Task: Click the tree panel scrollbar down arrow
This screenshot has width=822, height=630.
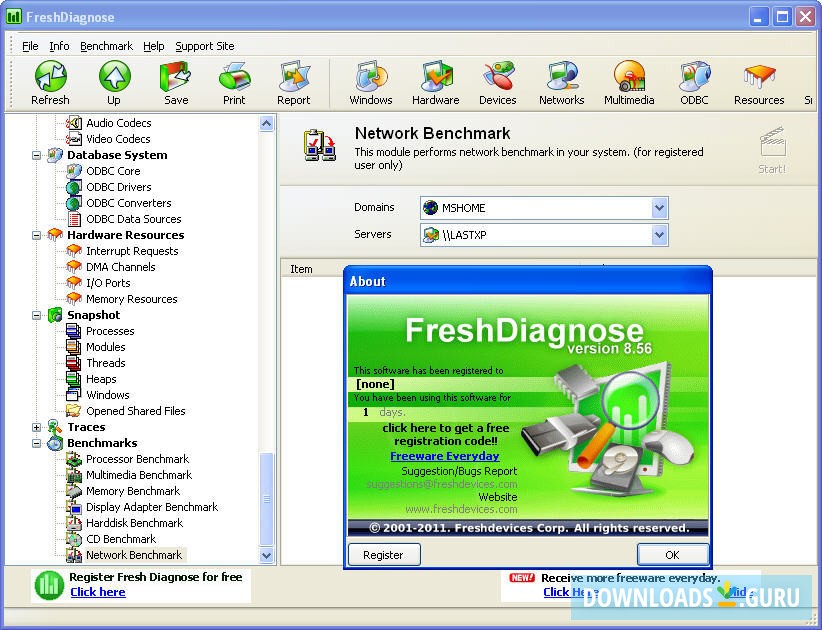Action: pyautogui.click(x=266, y=554)
